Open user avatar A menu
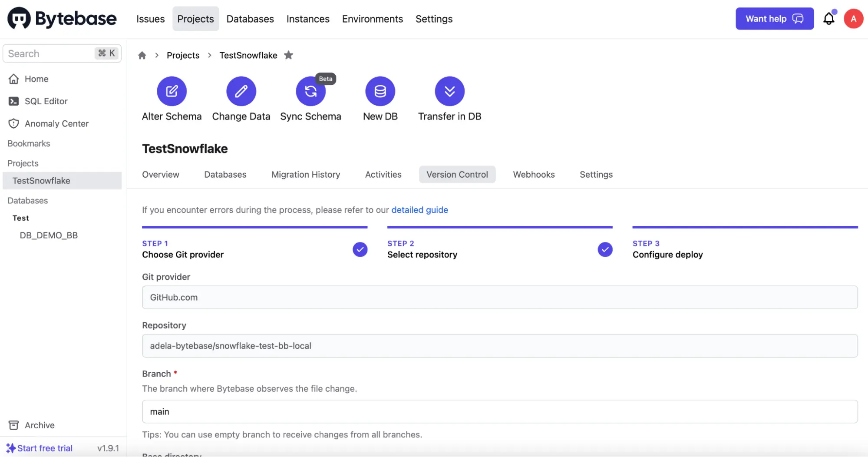This screenshot has width=868, height=457. (x=853, y=19)
